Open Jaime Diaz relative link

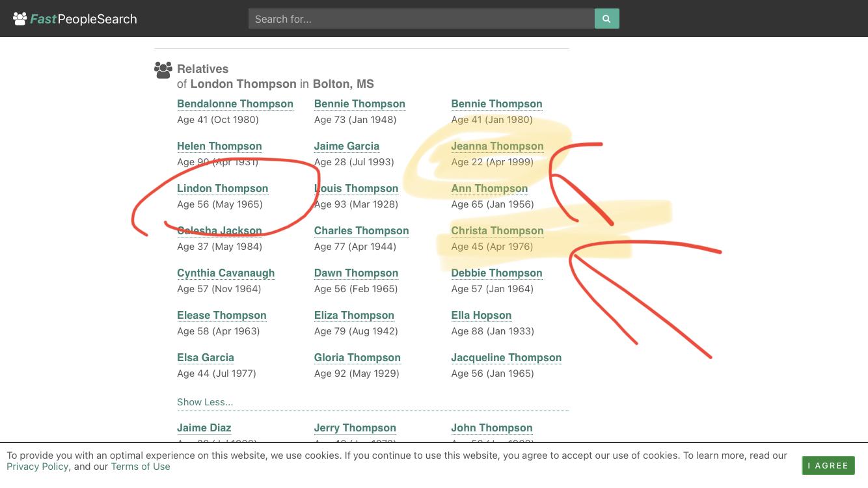coord(204,428)
